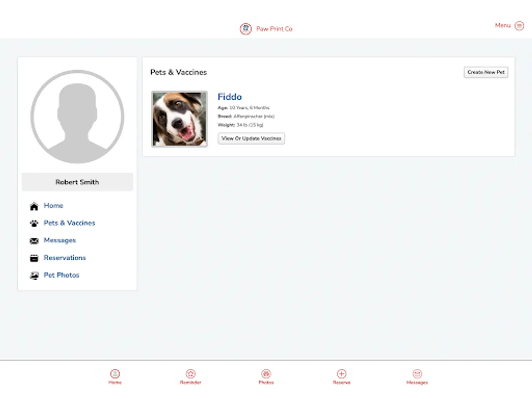Click the house icon next to Home
Screen dimensions: 532x399
34,205
